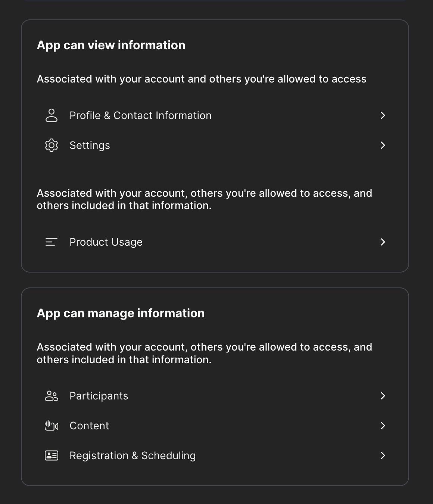Select the Participants text label

(99, 396)
